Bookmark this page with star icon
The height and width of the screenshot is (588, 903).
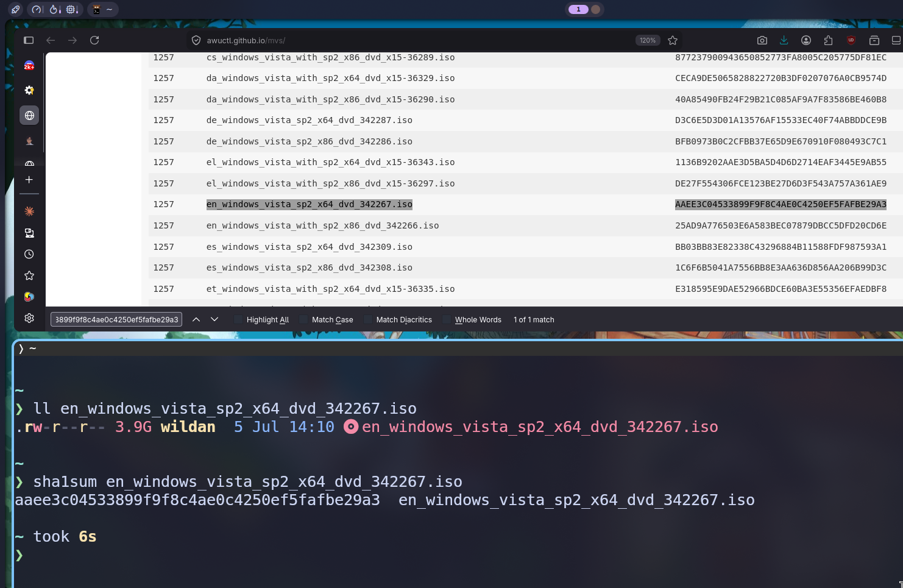click(673, 40)
